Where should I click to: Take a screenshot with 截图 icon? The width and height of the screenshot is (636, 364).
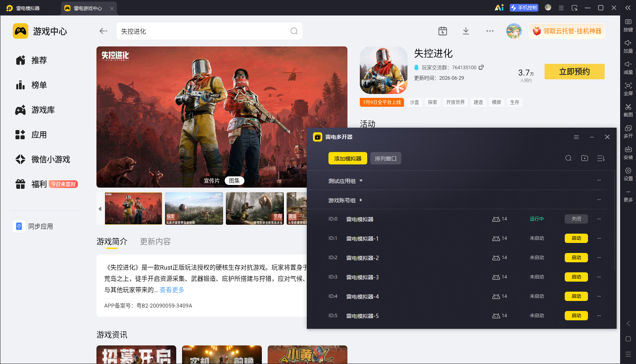click(x=628, y=111)
